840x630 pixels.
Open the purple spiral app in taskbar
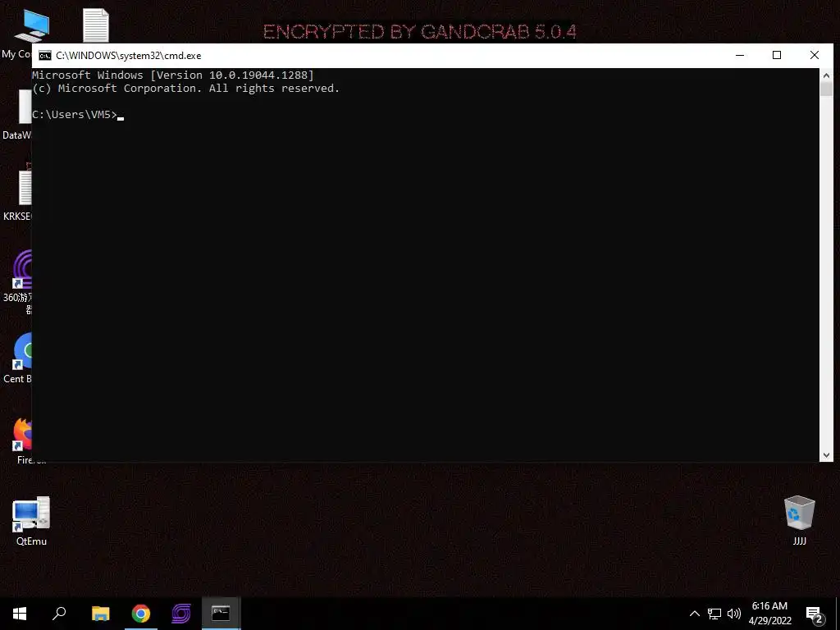[x=181, y=614]
